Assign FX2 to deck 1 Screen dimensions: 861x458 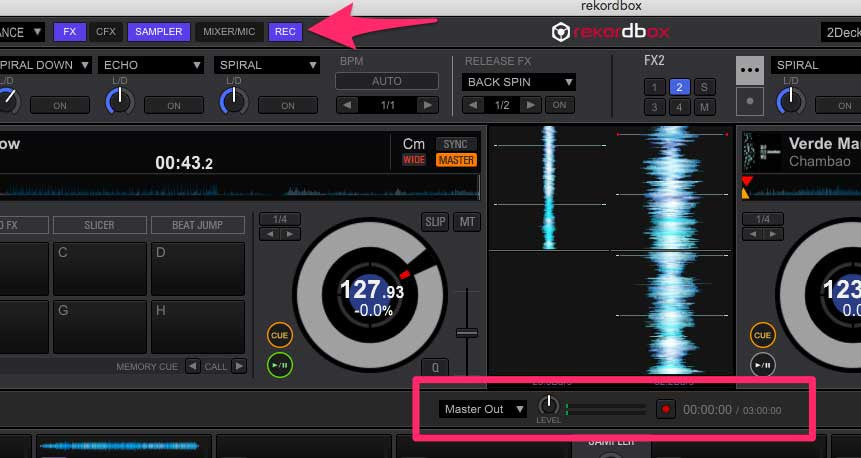654,87
